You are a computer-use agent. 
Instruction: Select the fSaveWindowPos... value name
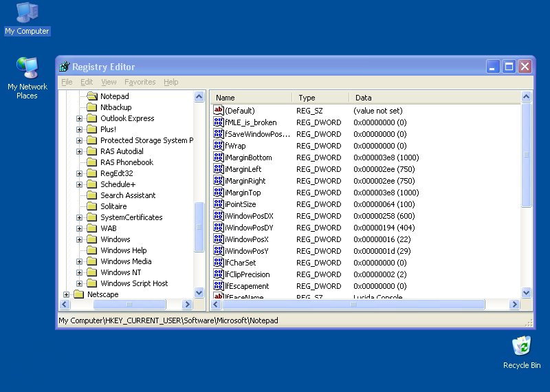tap(257, 134)
